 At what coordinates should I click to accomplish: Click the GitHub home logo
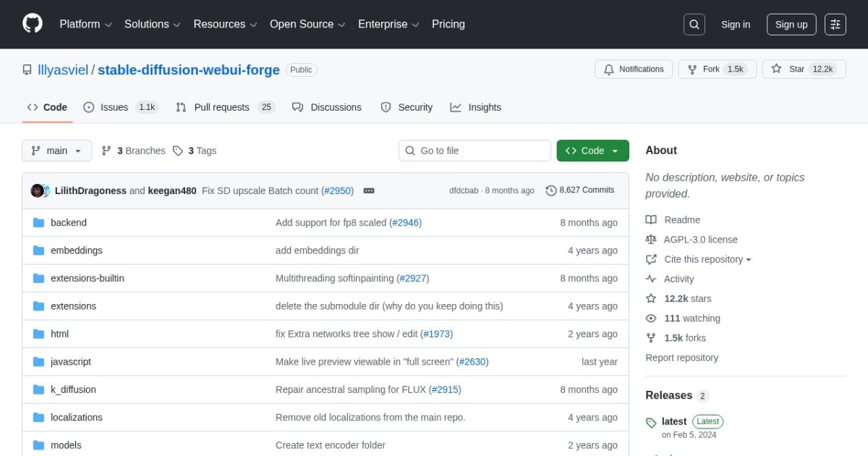[32, 22]
